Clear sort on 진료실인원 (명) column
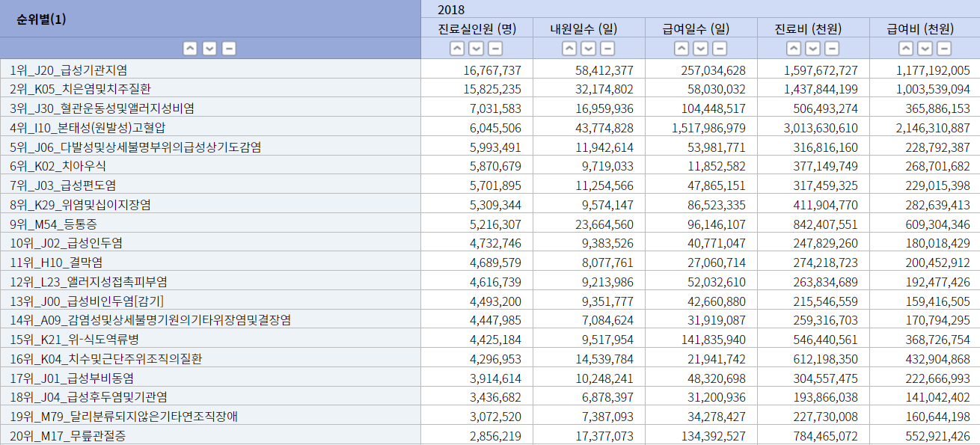980x445 pixels. [495, 49]
